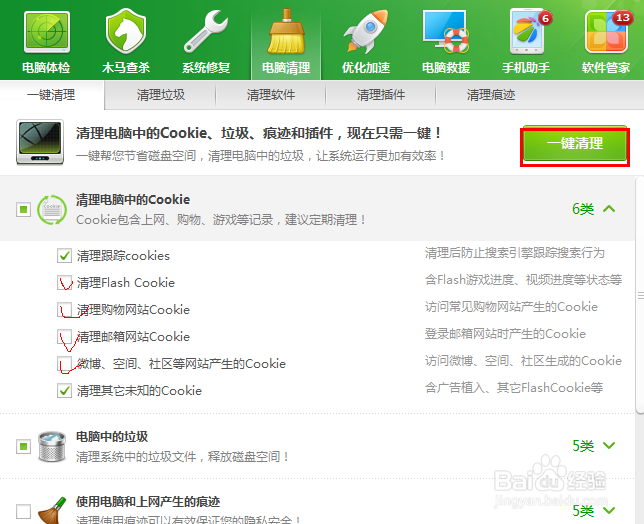Click the Cookie section circular arrows icon
Viewport: 644px width, 524px height.
[x=52, y=210]
